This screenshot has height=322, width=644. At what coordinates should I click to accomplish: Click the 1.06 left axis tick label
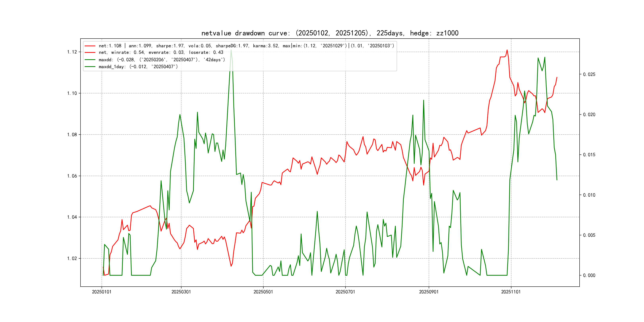72,176
